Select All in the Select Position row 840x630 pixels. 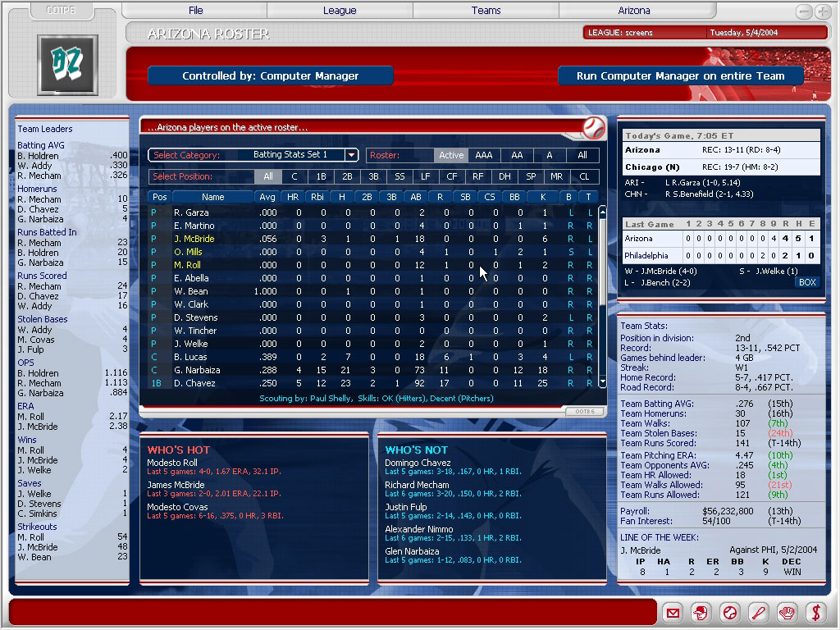[268, 177]
